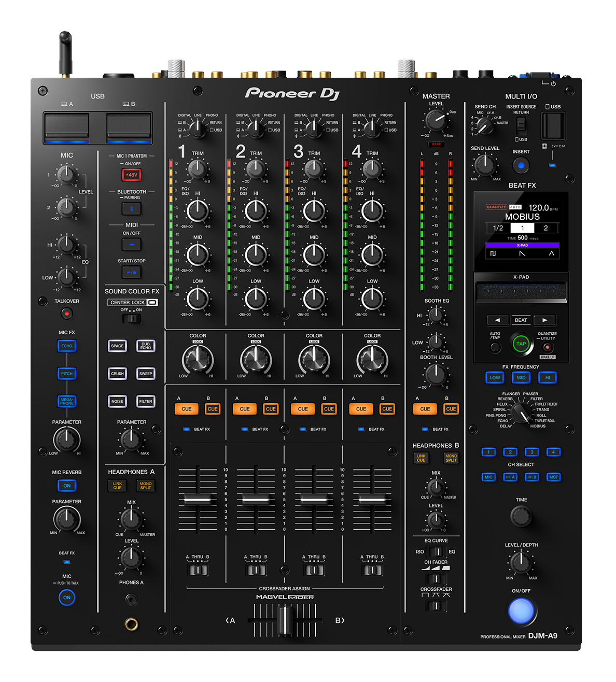Image resolution: width=616 pixels, height=682 pixels.
Task: Click channel 1 crossfader assign A/THRU/B switch
Action: pyautogui.click(x=198, y=570)
